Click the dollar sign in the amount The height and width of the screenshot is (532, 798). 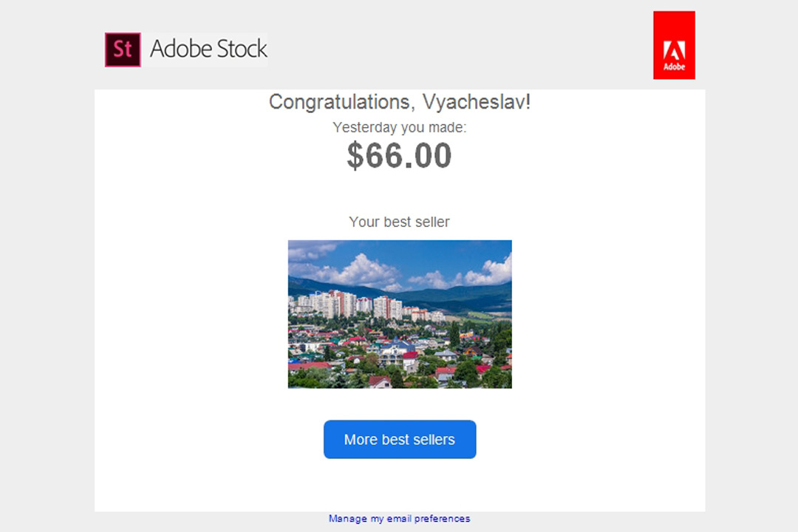(355, 156)
